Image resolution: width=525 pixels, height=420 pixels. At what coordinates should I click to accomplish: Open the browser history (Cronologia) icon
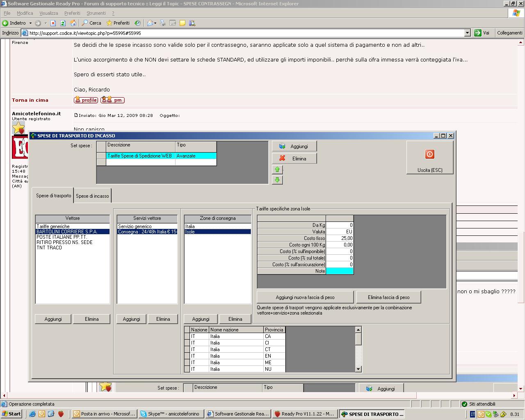click(138, 23)
